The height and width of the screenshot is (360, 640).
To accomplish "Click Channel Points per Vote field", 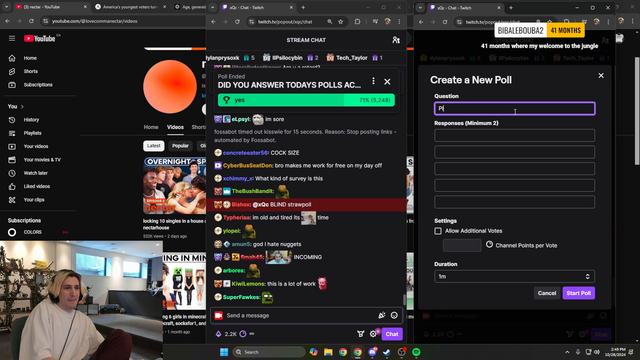I will point(462,245).
